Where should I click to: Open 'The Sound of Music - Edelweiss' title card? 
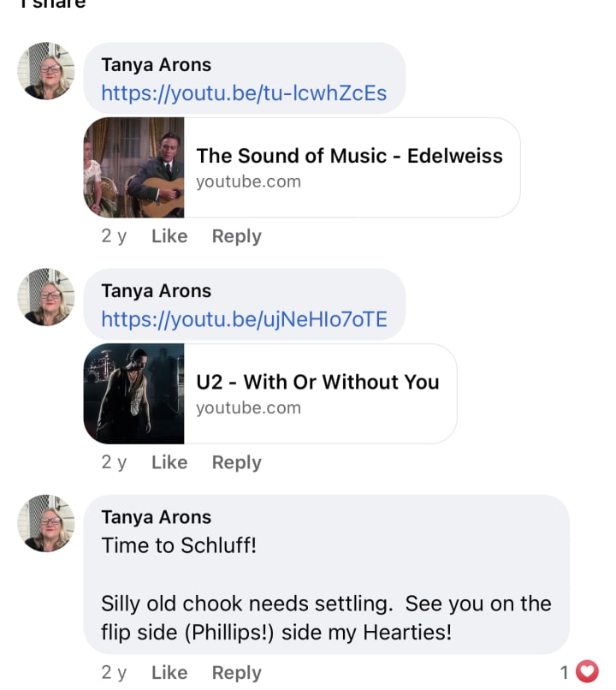tap(349, 167)
